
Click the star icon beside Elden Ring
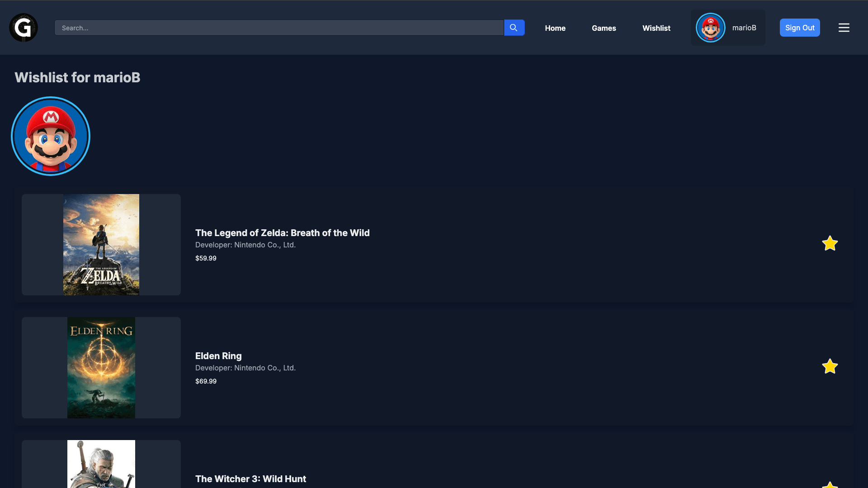[x=830, y=366]
